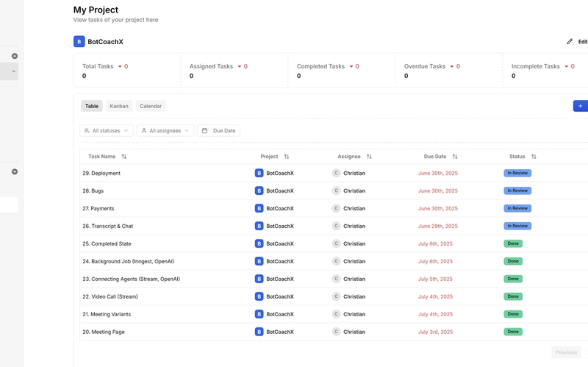This screenshot has width=588, height=367.
Task: Sort by Status column arrows
Action: click(x=534, y=157)
